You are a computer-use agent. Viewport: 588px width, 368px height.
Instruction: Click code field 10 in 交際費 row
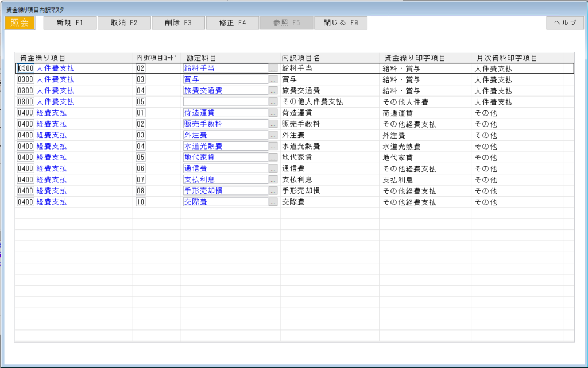(x=141, y=202)
